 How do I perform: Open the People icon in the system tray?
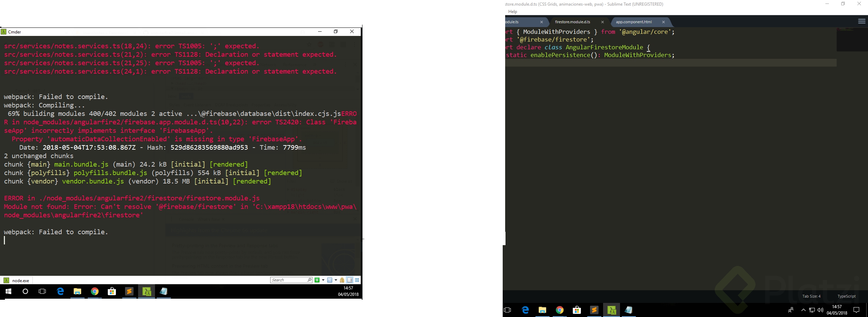[791, 310]
